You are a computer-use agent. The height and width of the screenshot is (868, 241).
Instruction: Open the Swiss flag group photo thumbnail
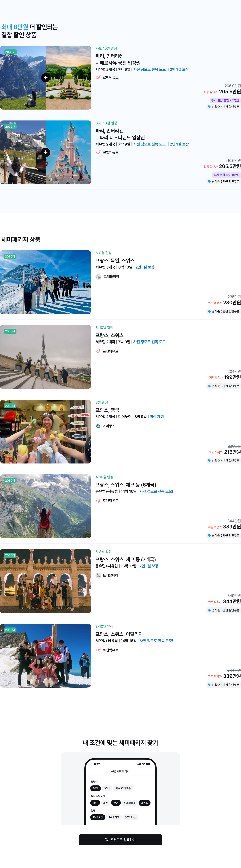click(45, 656)
